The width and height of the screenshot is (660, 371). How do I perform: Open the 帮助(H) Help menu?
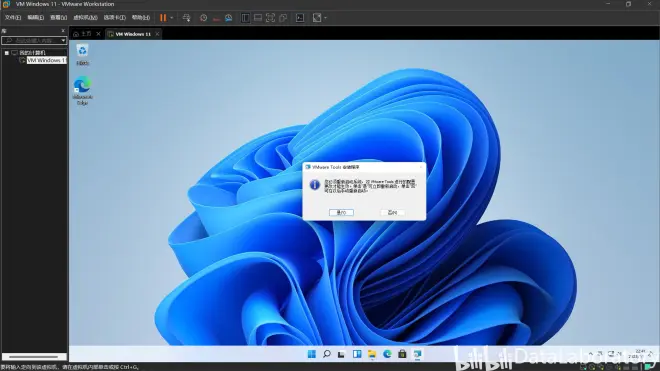(141, 18)
